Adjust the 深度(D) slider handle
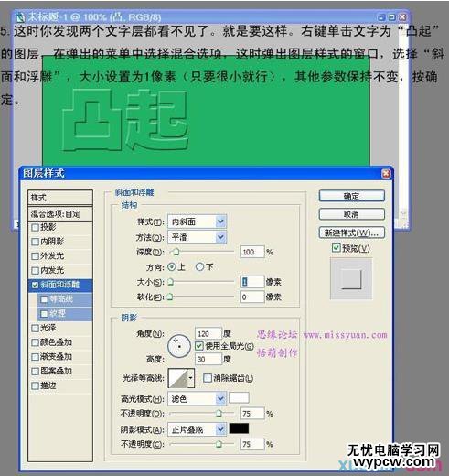The height and width of the screenshot is (476, 449). 176,252
